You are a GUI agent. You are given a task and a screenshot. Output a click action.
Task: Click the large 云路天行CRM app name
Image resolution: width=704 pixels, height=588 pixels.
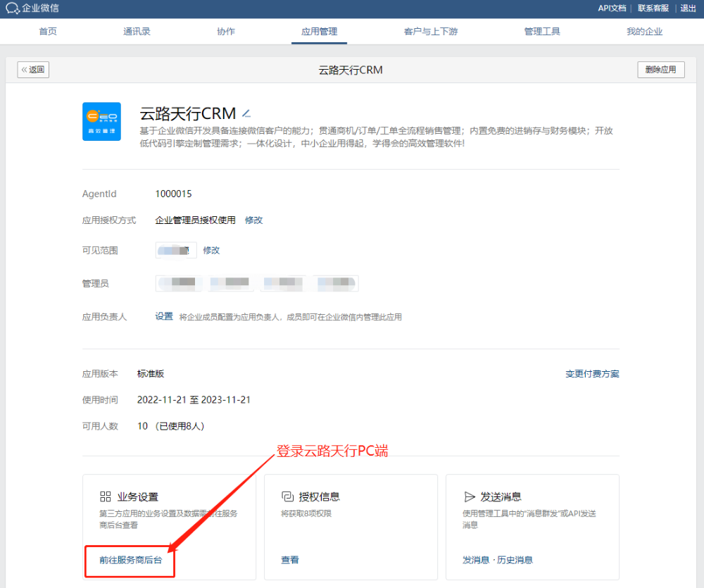[x=188, y=113]
